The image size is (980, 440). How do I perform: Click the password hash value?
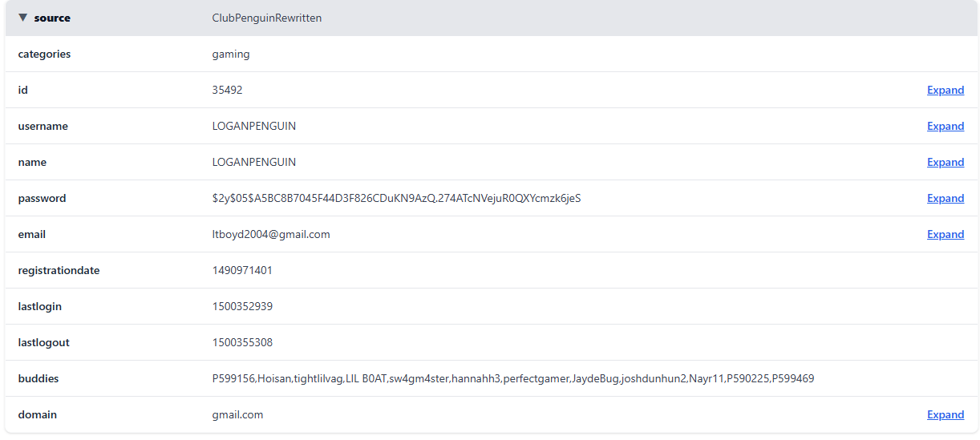pyautogui.click(x=396, y=199)
